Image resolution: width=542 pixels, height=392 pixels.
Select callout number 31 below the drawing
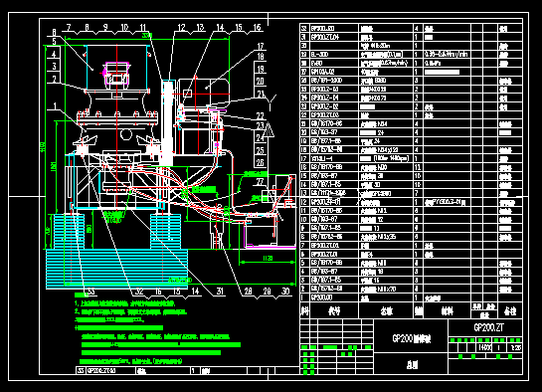pos(220,292)
